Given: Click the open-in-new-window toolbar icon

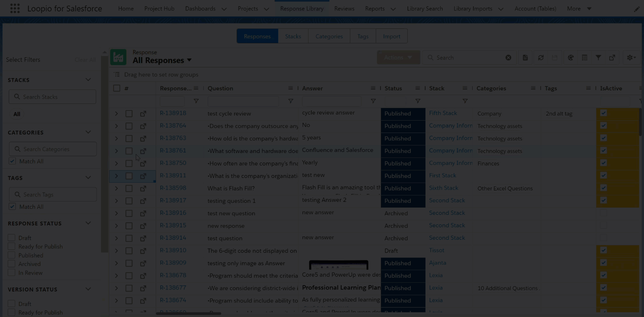Looking at the screenshot, I should [612, 58].
